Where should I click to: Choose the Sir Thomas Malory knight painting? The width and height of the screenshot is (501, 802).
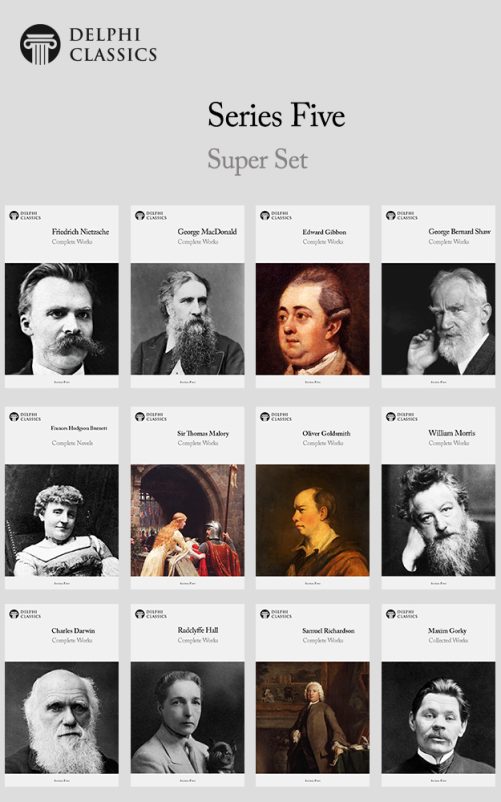(188, 520)
